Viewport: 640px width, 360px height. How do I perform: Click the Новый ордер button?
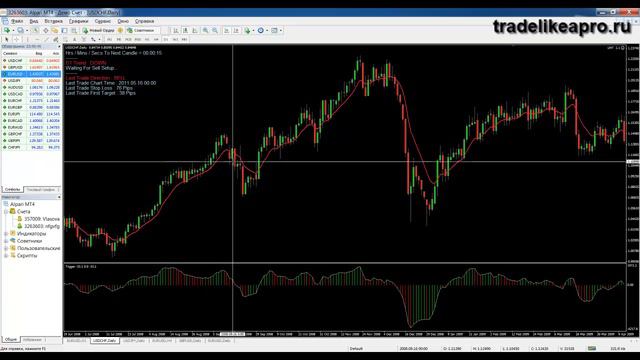click(x=98, y=30)
